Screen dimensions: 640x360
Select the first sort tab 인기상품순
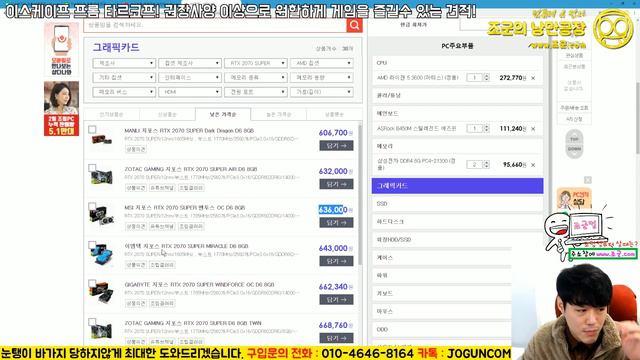[x=111, y=115]
